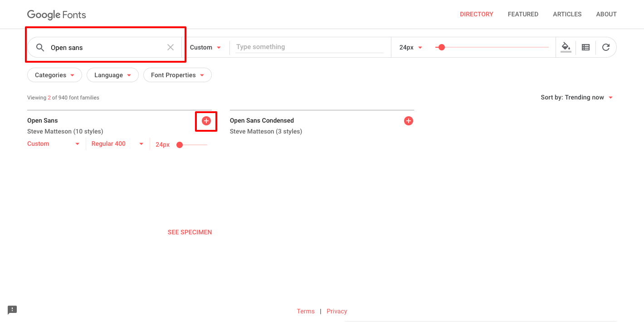The width and height of the screenshot is (644, 322).
Task: Expand the Categories filter dropdown
Action: point(54,75)
